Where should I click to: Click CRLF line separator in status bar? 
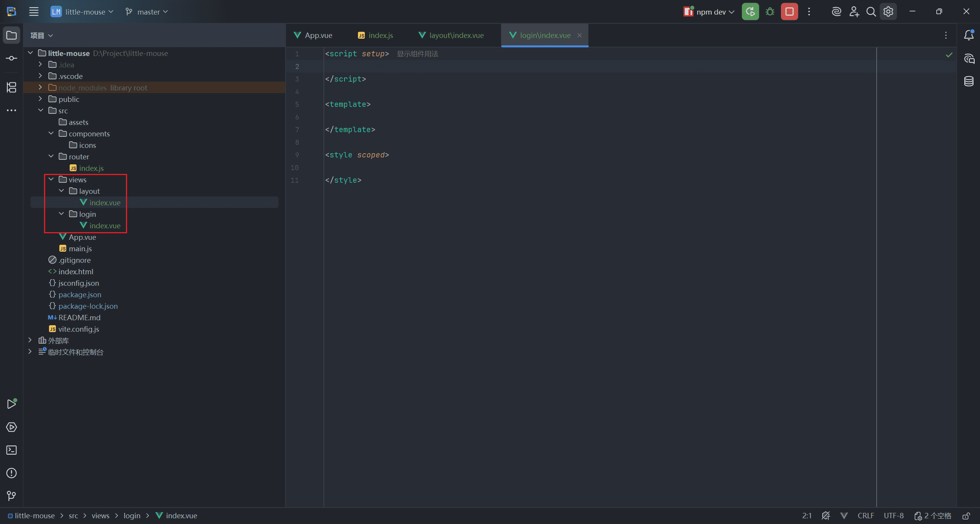coord(866,516)
